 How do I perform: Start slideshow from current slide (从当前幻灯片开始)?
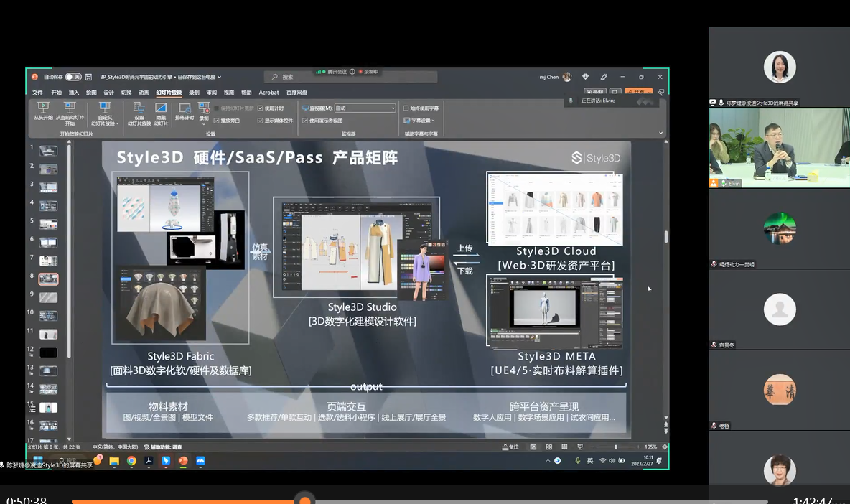tap(70, 113)
